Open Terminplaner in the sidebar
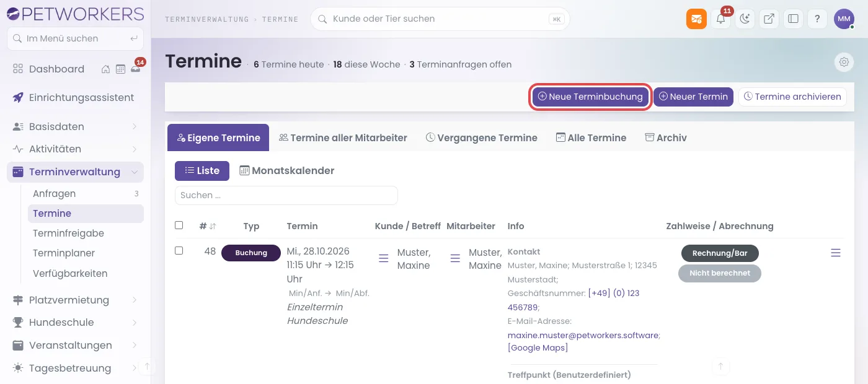The image size is (868, 384). [x=86, y=253]
